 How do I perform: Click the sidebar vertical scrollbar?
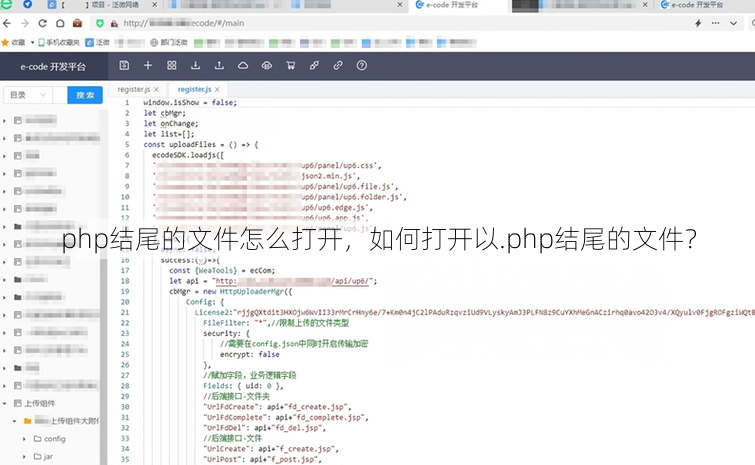[x=104, y=289]
